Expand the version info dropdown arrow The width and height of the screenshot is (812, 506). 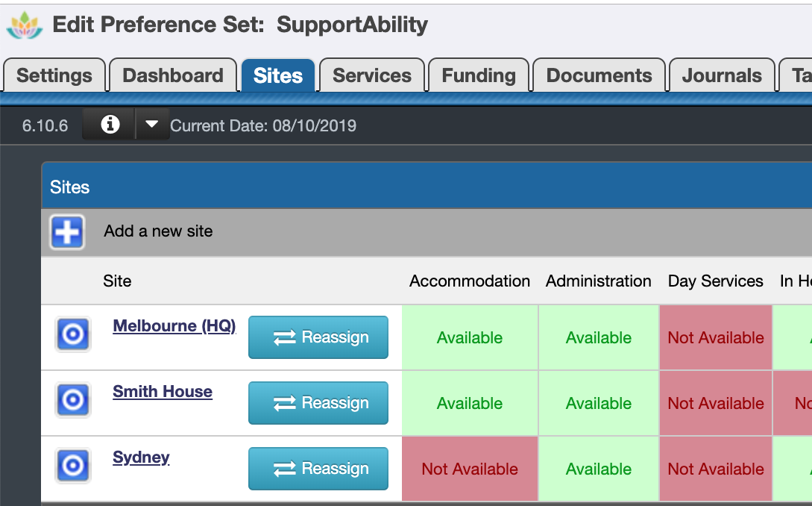pyautogui.click(x=152, y=125)
